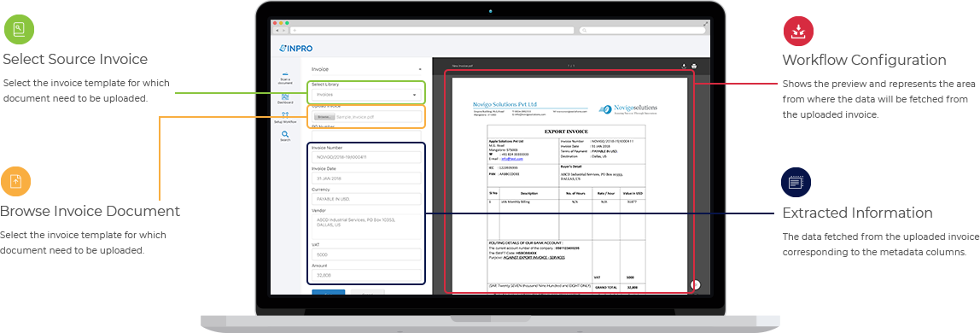The height and width of the screenshot is (333, 980).
Task: Click 'Select Source Invoice' heading
Action: [76, 60]
